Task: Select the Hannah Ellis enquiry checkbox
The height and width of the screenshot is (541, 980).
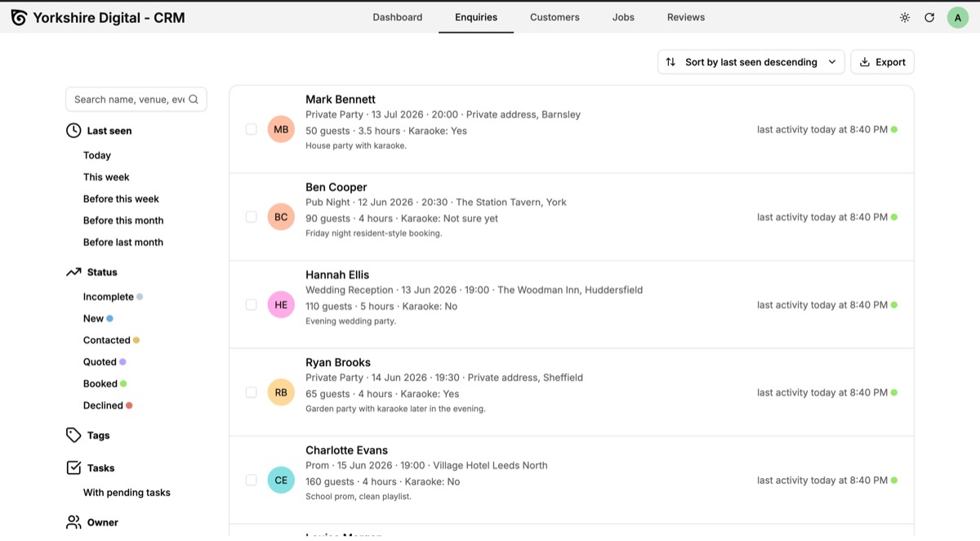Action: 252,305
